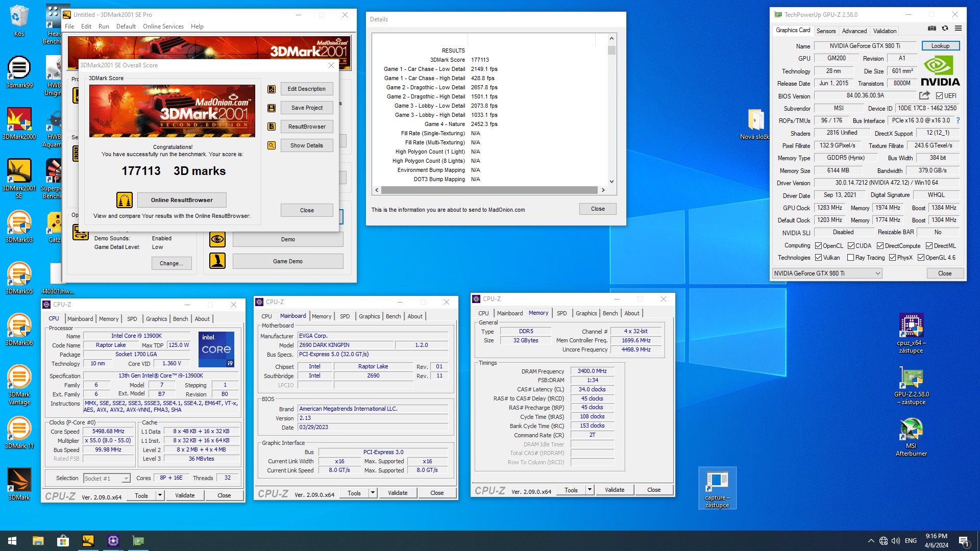The height and width of the screenshot is (551, 980).
Task: Open the 3DMark Vantage desktop shortcut
Action: tap(19, 386)
